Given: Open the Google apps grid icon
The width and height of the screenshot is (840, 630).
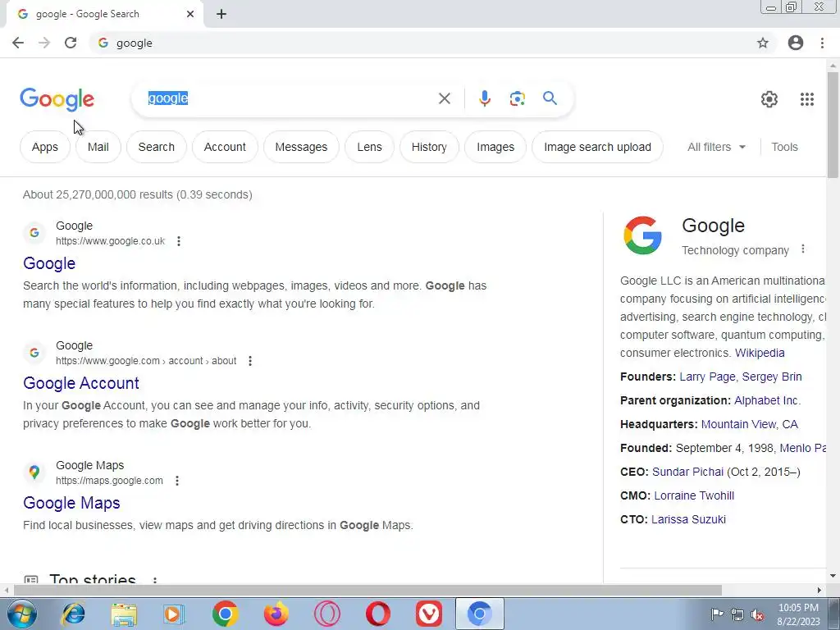Looking at the screenshot, I should click(807, 99).
